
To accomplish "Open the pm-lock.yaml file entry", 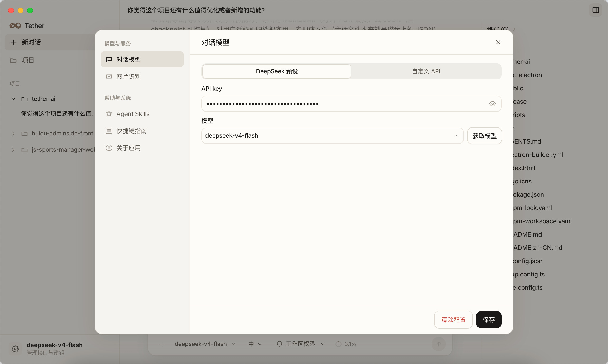I will click(x=533, y=208).
